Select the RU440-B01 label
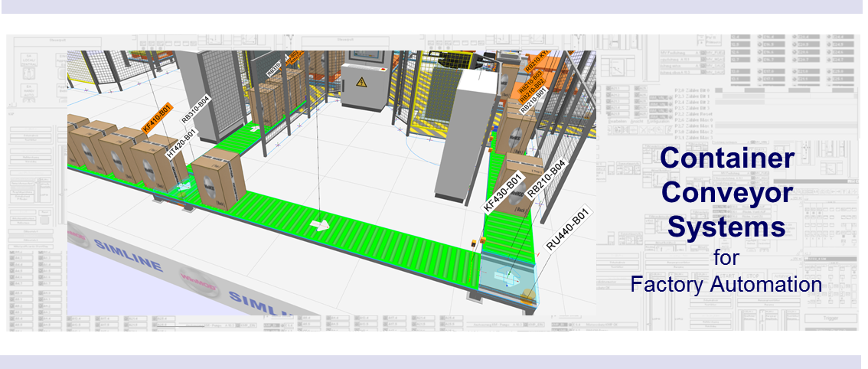The height and width of the screenshot is (369, 868). pos(569,228)
